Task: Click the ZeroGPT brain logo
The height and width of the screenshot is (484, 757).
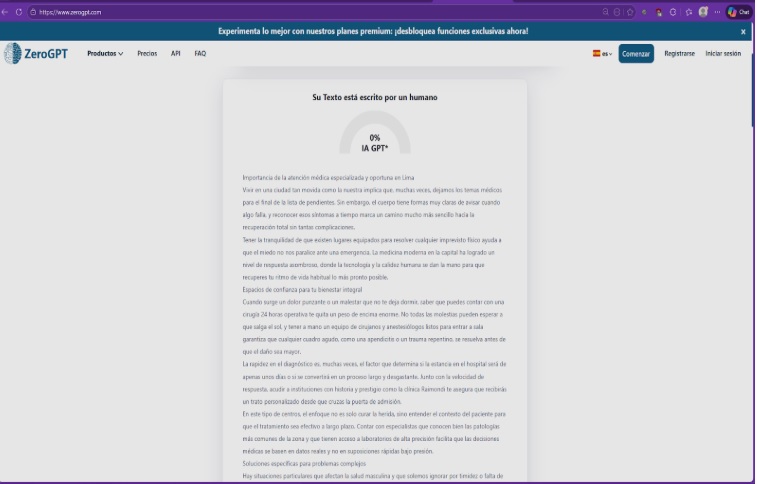Action: click(13, 53)
